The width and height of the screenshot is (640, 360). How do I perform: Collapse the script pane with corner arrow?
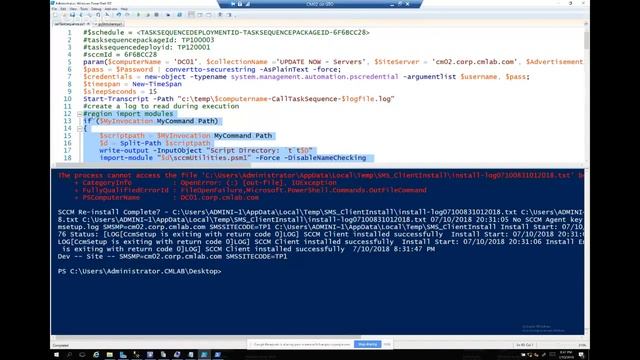(x=587, y=24)
